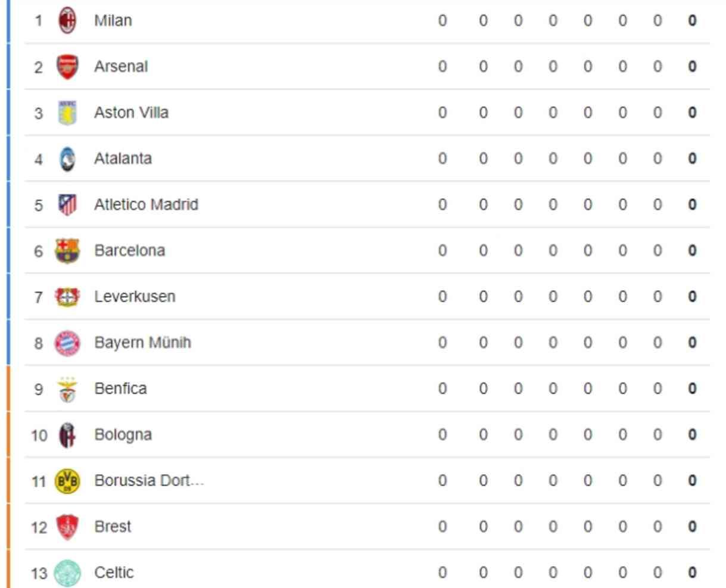726x588 pixels.
Task: Click the Bologna club crest
Action: pyautogui.click(x=67, y=435)
